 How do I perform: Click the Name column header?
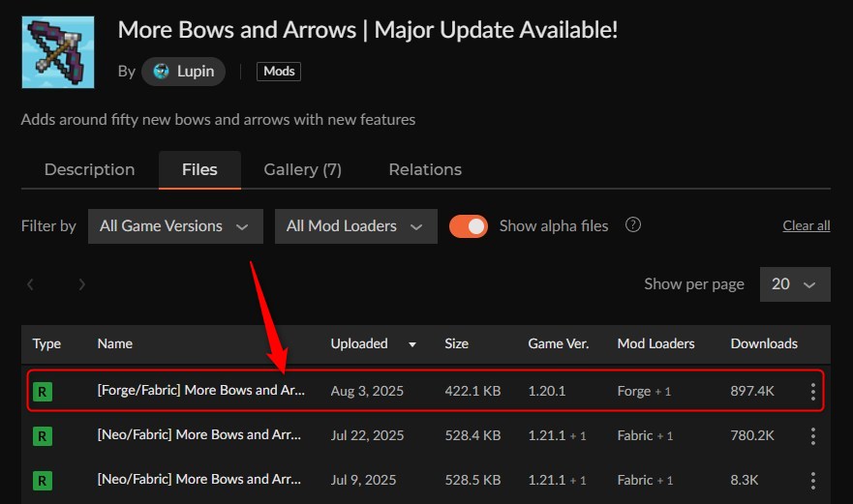point(115,343)
